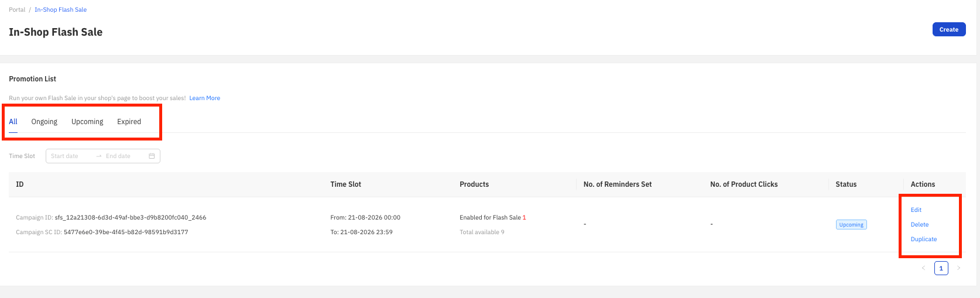Screen dimensions: 980x298
Task: Switch to the Upcoming tab
Action: pos(87,122)
